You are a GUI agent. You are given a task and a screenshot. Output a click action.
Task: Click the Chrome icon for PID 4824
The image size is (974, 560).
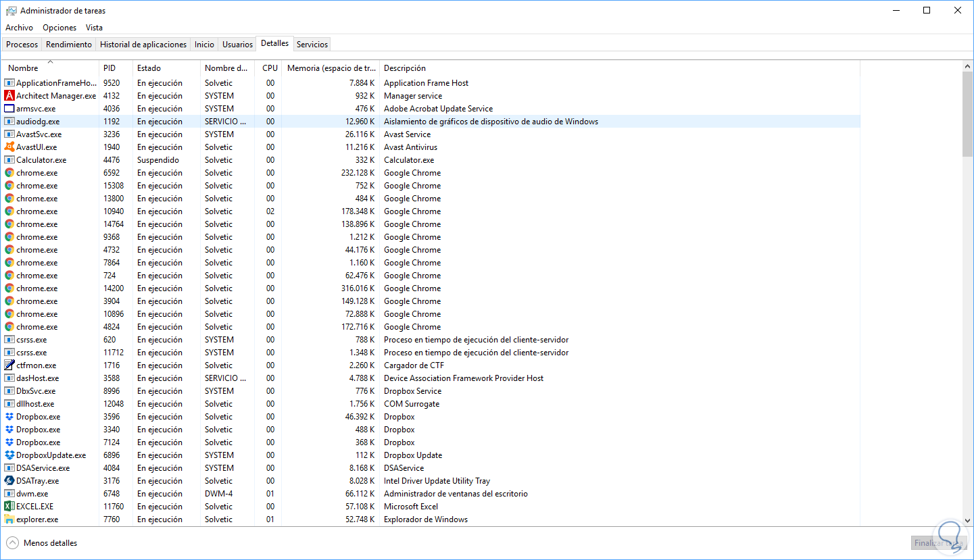click(9, 327)
